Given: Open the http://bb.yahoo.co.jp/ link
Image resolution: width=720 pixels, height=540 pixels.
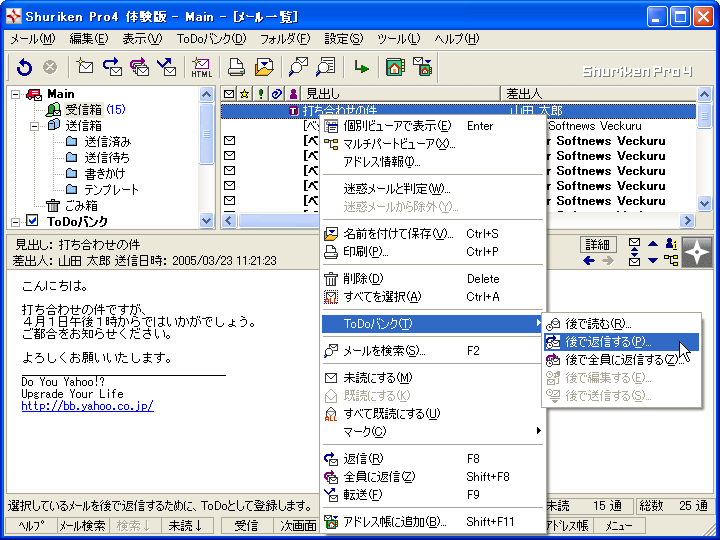Looking at the screenshot, I should tap(87, 406).
